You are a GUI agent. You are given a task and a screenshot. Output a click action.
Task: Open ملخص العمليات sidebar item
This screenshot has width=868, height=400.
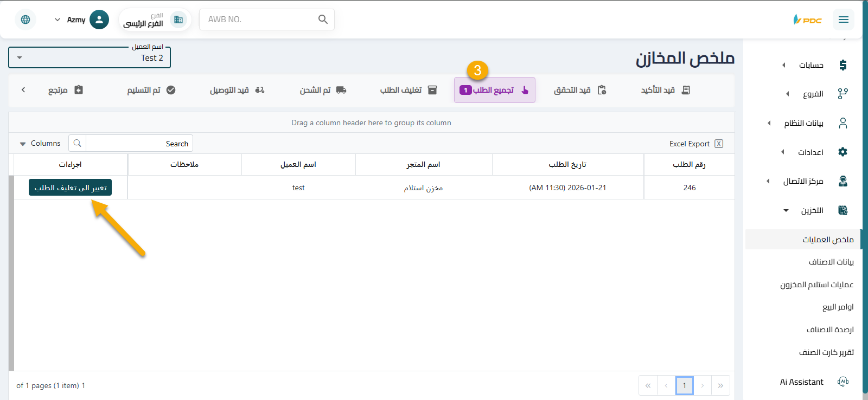click(x=804, y=239)
